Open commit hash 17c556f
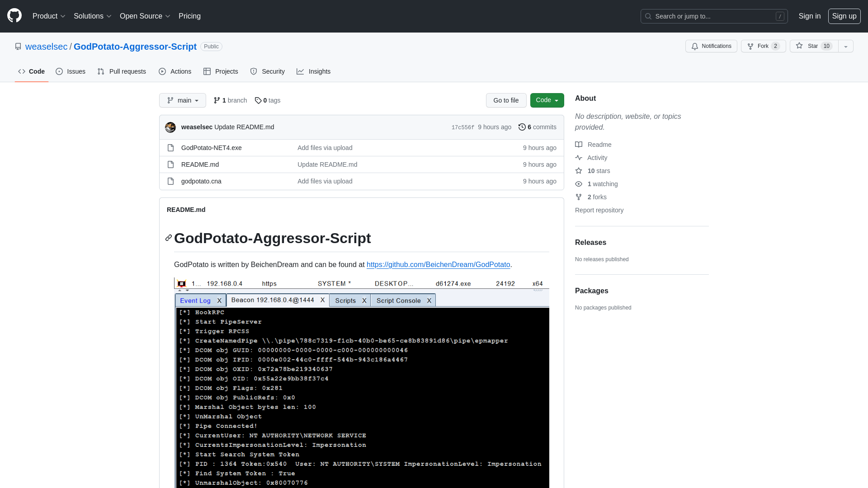 (x=463, y=127)
